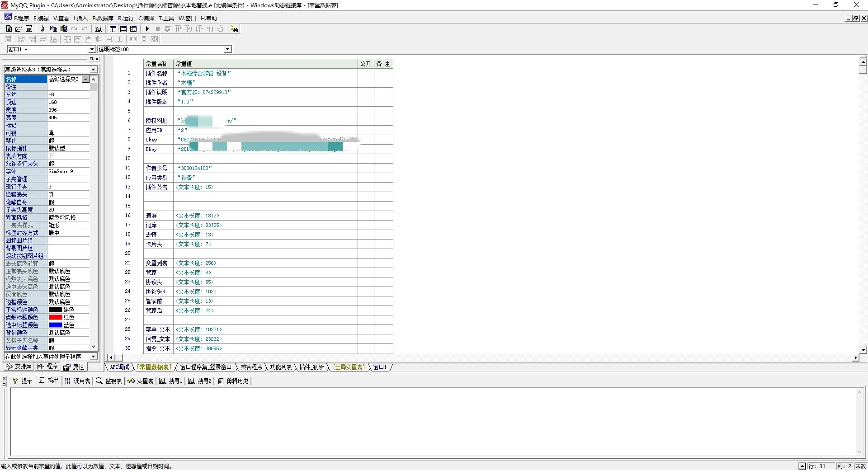Switch to the API调试 tab
This screenshot has height=470, width=868.
coord(119,367)
